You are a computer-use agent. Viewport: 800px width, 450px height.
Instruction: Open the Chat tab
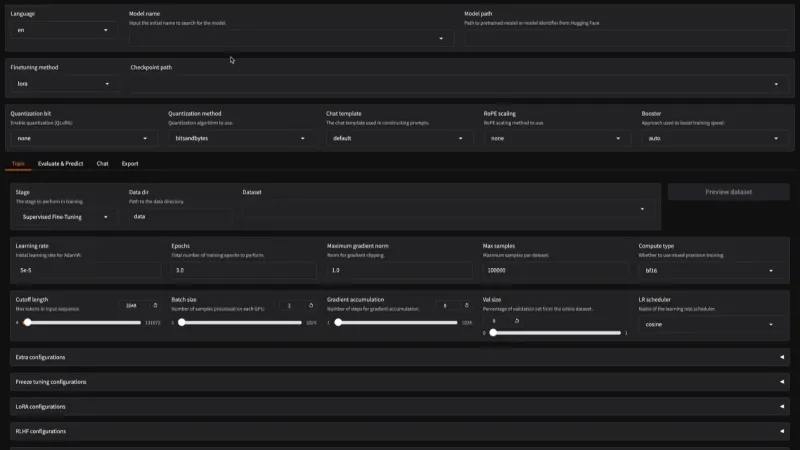point(102,163)
